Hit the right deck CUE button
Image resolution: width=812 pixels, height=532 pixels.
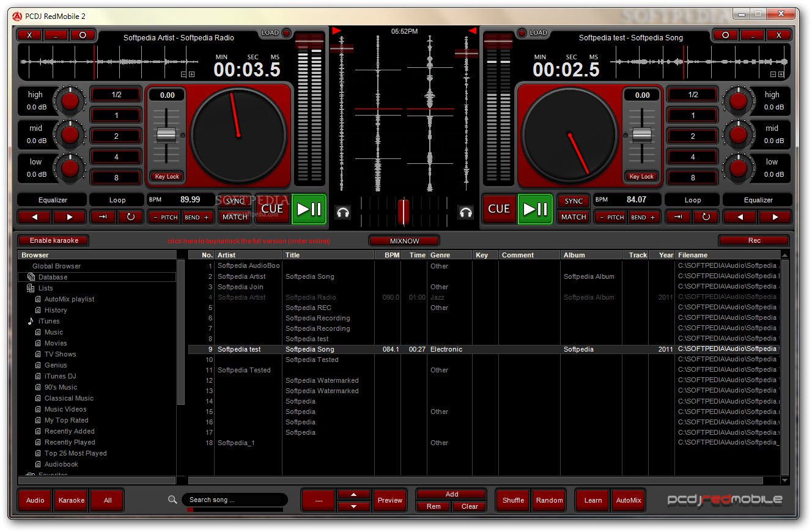(x=500, y=209)
